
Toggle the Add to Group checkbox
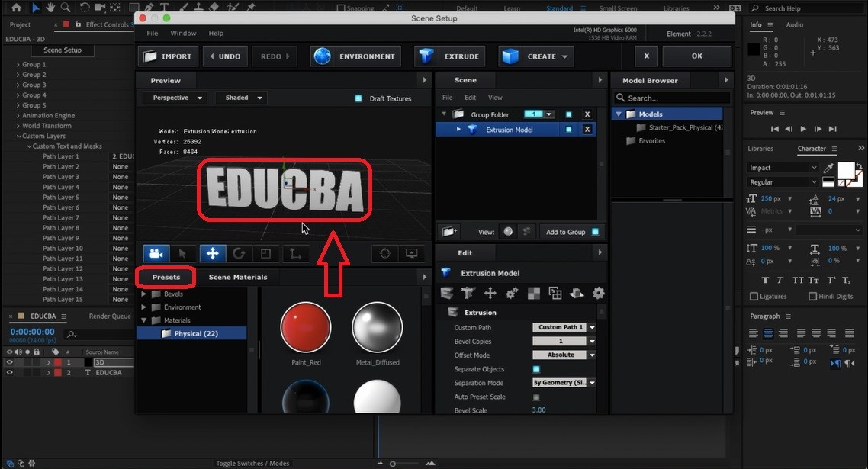(595, 232)
